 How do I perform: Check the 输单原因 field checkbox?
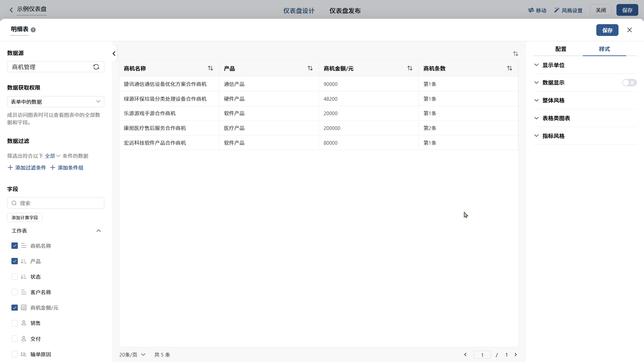tap(14, 354)
